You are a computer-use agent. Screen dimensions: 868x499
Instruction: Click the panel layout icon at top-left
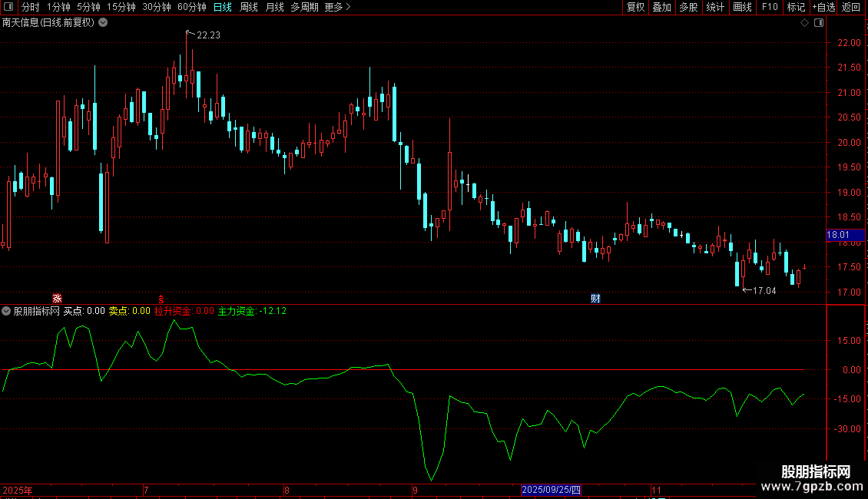tap(8, 7)
